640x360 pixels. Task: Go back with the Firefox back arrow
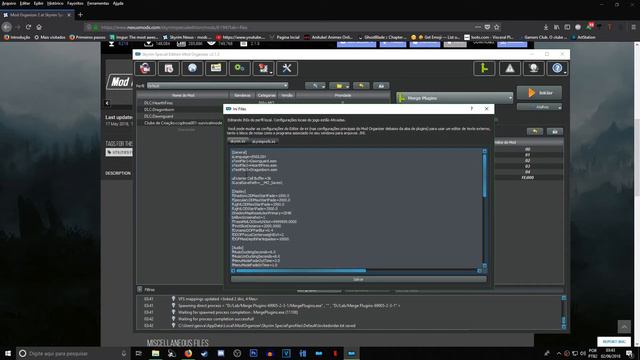tap(7, 27)
